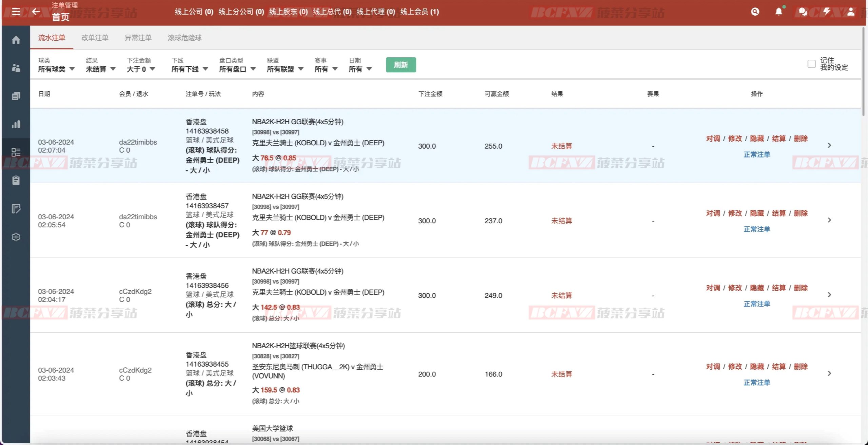Open the hamburger menu icon
The image size is (868, 445).
(16, 12)
